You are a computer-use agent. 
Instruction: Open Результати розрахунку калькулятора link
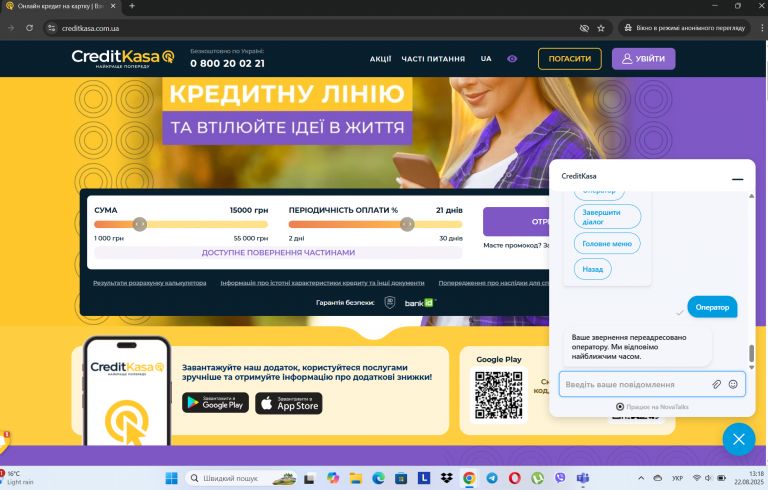tap(149, 283)
